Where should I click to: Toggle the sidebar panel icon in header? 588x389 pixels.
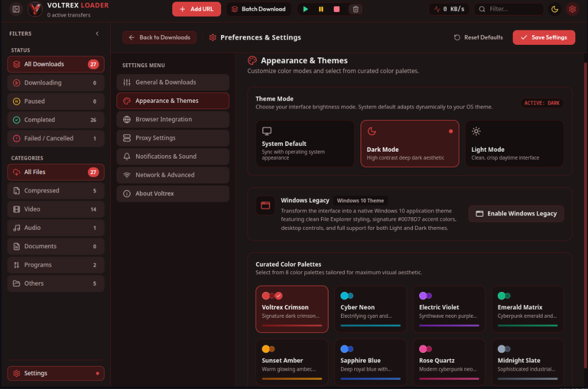click(16, 9)
